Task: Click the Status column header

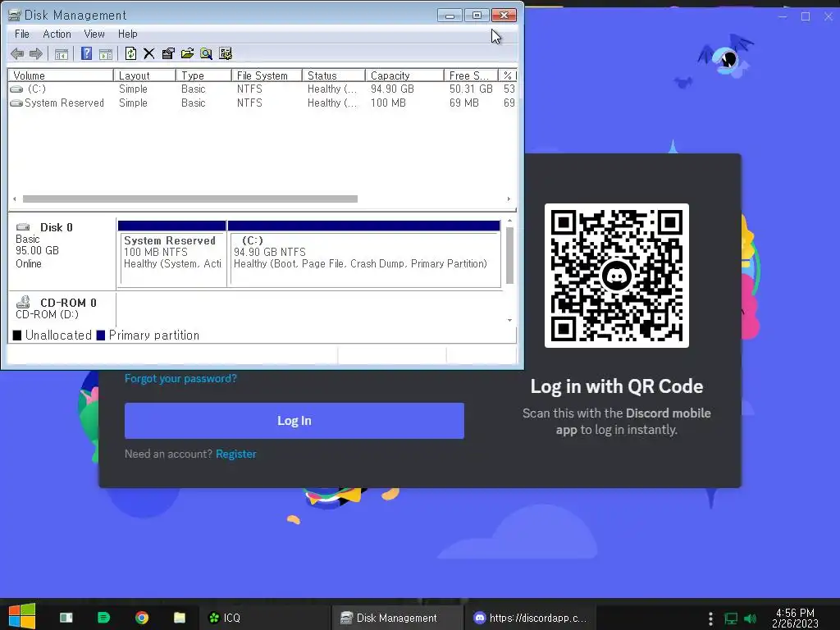Action: click(x=333, y=75)
